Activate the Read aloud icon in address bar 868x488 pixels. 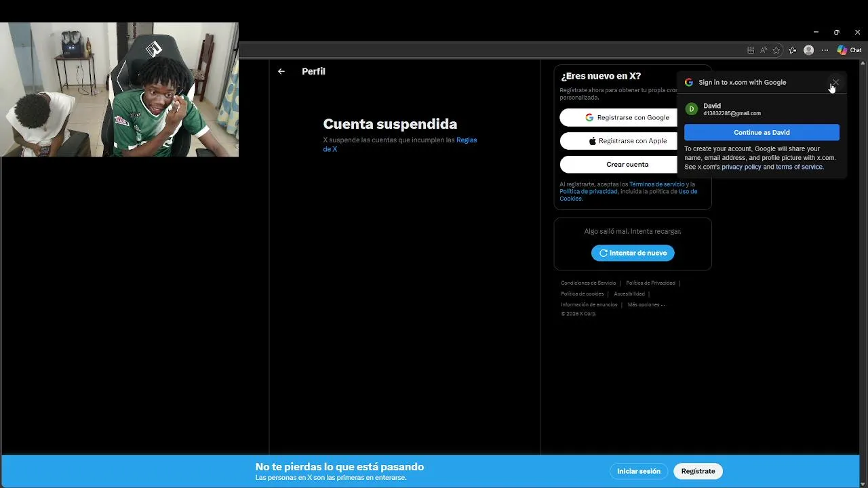pyautogui.click(x=764, y=50)
